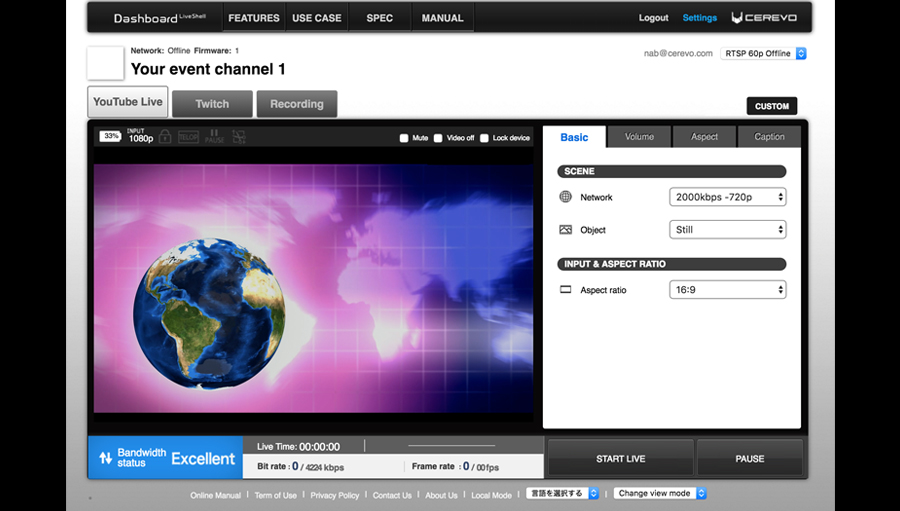Open the Online Manual link
The width and height of the screenshot is (900, 511).
215,495
